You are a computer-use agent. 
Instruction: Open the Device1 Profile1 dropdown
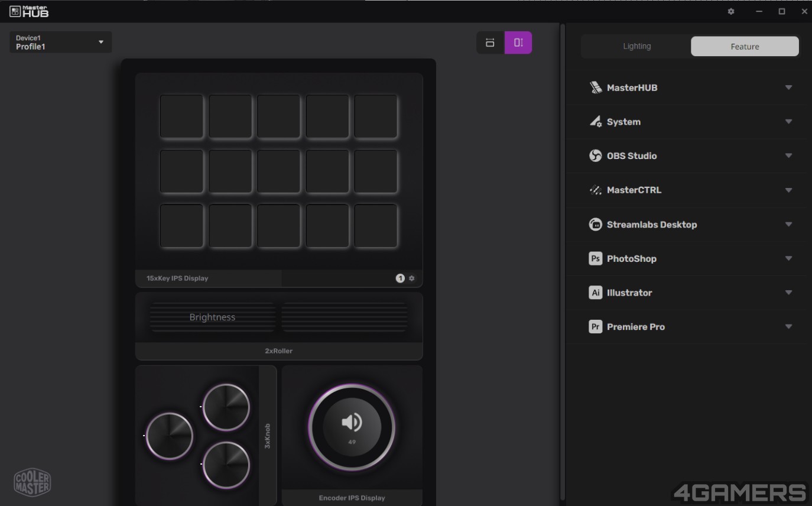pos(60,42)
